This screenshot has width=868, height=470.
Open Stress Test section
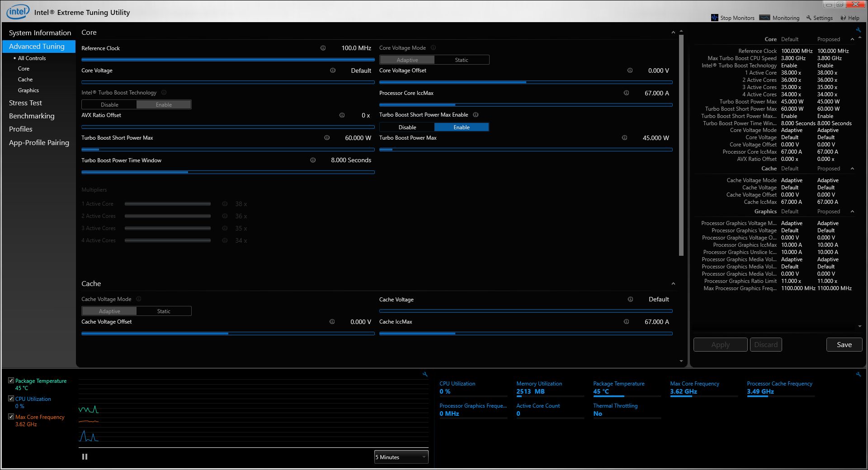pos(25,103)
